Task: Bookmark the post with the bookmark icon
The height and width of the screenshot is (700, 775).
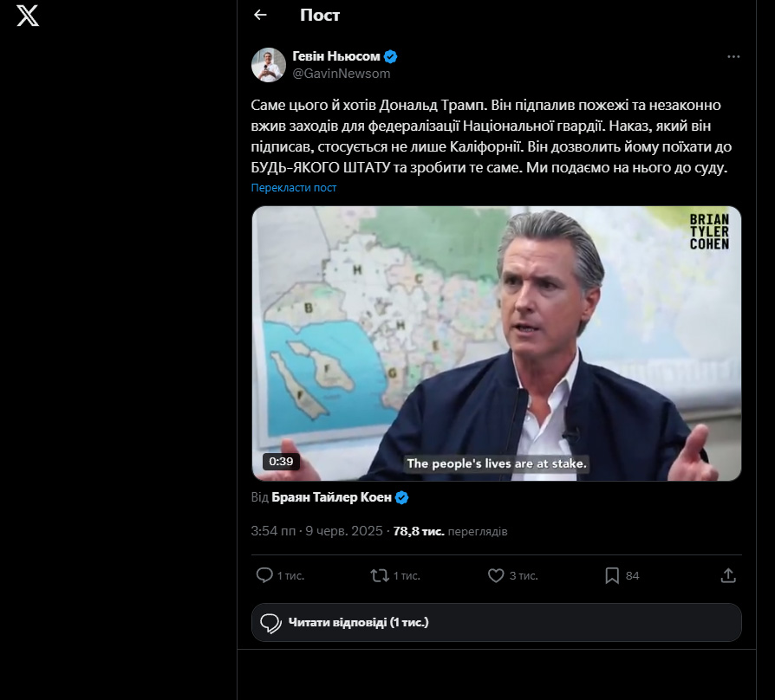Action: click(612, 575)
